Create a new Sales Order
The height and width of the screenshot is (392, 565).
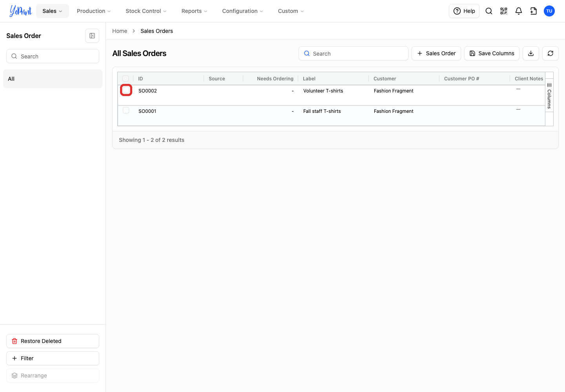point(436,53)
